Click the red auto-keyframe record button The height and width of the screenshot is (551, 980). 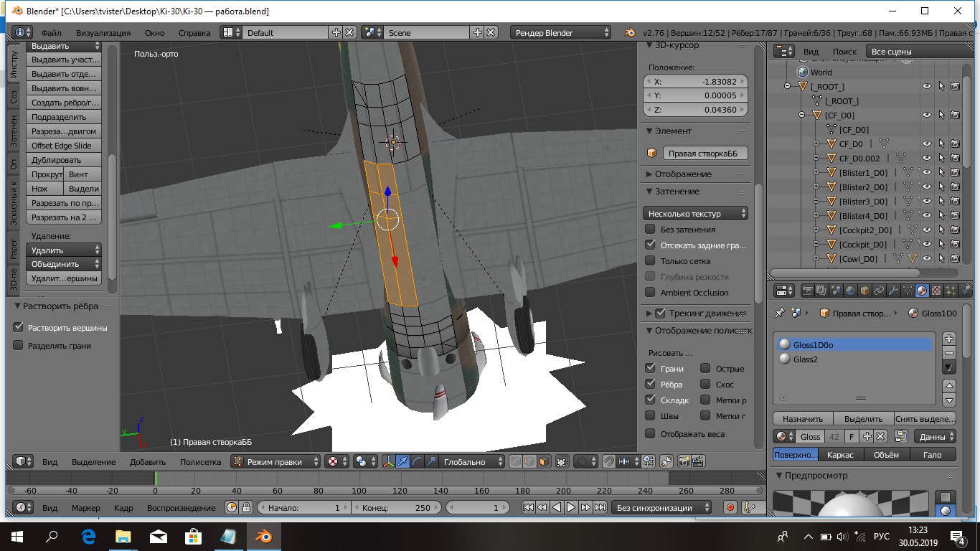[730, 508]
